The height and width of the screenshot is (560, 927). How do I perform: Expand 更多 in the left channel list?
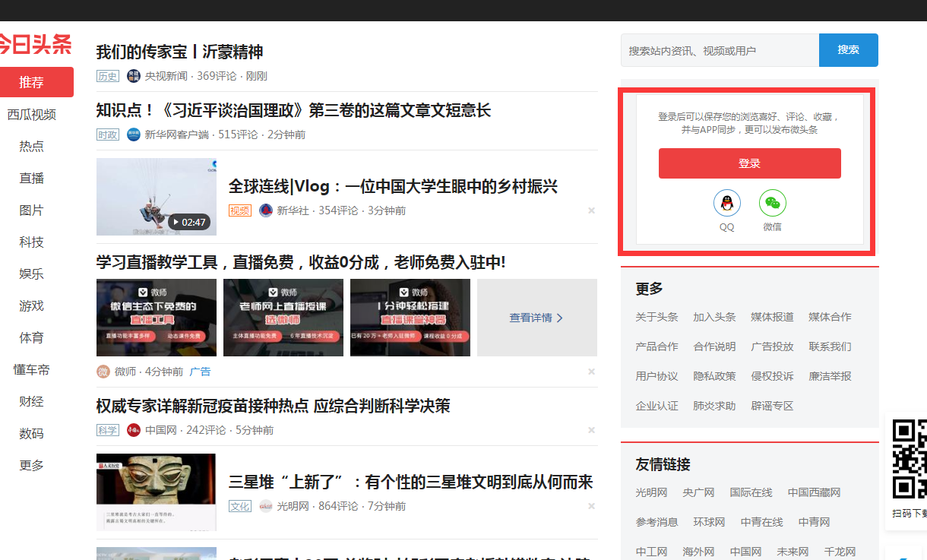click(x=32, y=465)
